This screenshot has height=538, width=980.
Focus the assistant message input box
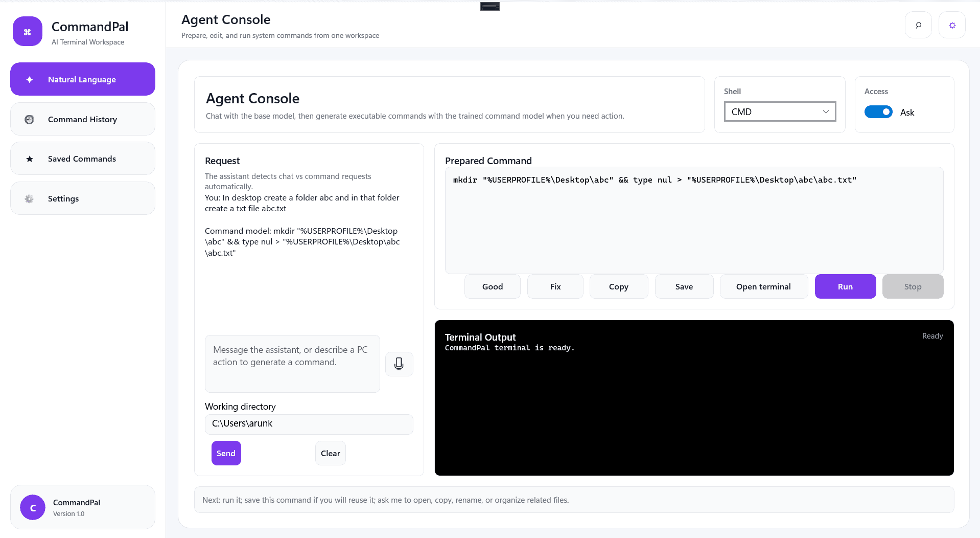pos(292,364)
